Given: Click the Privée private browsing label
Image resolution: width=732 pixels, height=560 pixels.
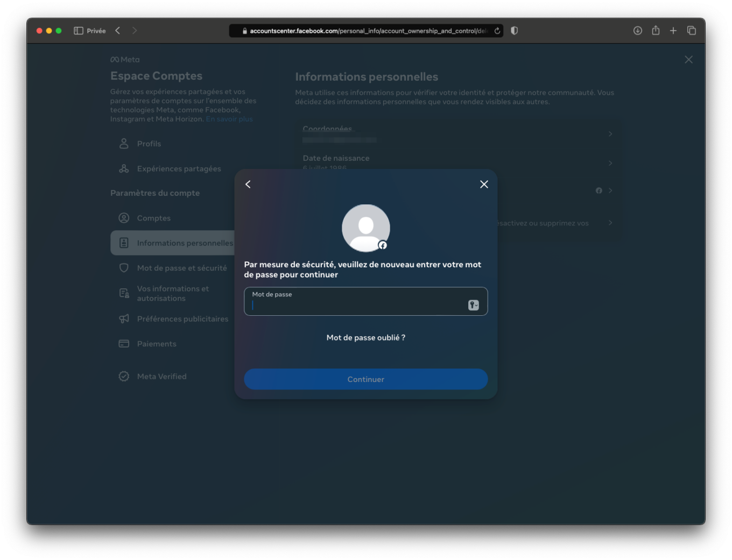Looking at the screenshot, I should (x=96, y=31).
